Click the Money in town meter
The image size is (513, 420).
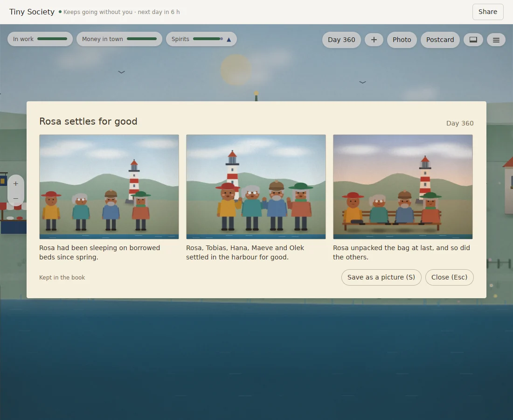(119, 39)
